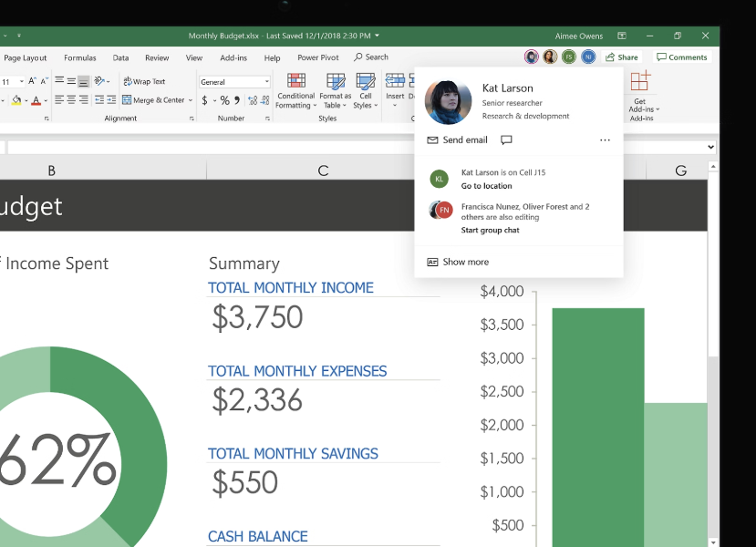Open the ribbon display options icon
Viewport: 756px width, 547px height.
622,36
